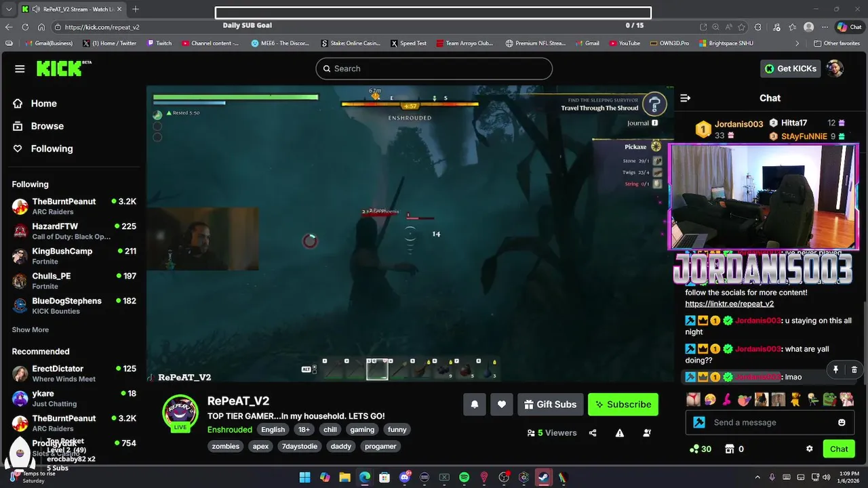Open ErectDictator recommended channel
The image size is (868, 488).
tap(74, 373)
